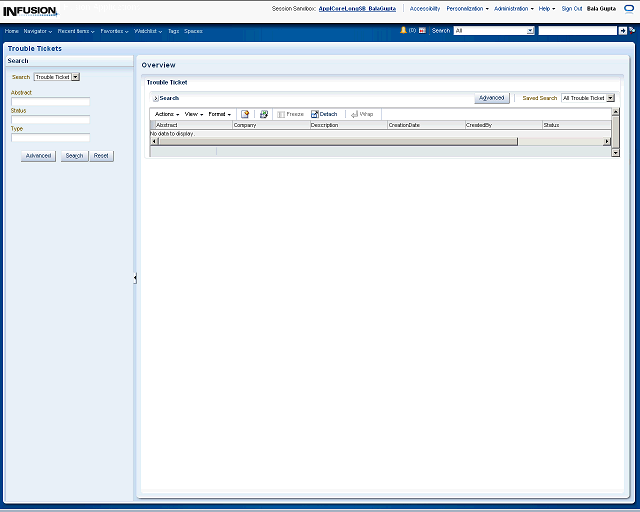This screenshot has height=512, width=640.
Task: Go to the Home link
Action: (x=11, y=31)
